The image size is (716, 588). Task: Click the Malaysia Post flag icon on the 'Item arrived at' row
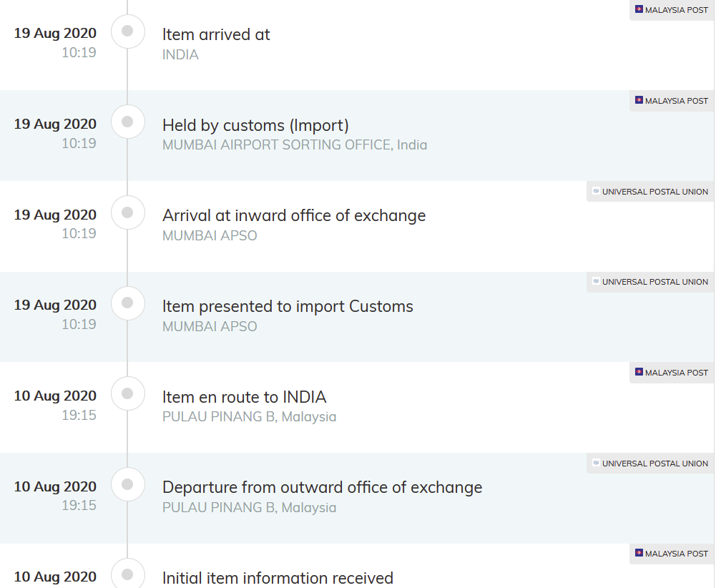[639, 9]
